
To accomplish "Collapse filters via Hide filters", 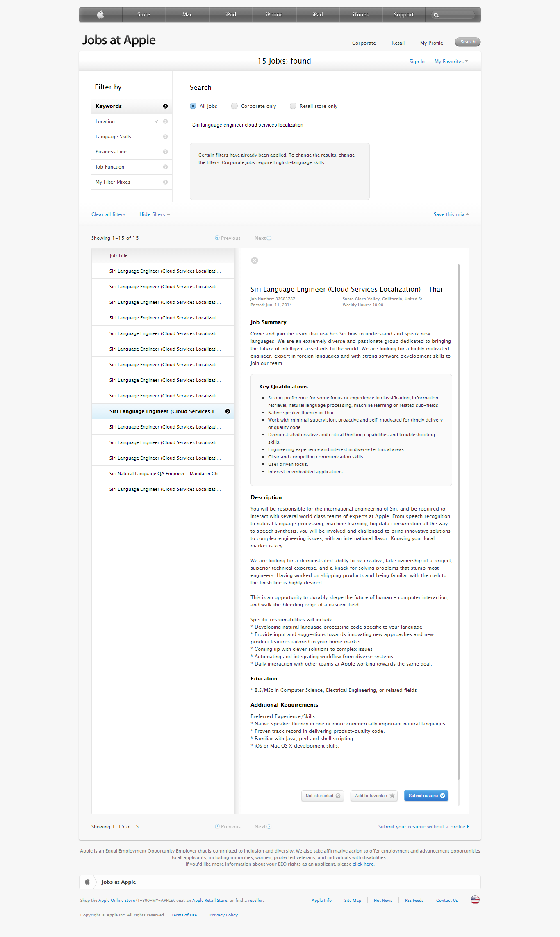I will pyautogui.click(x=154, y=214).
